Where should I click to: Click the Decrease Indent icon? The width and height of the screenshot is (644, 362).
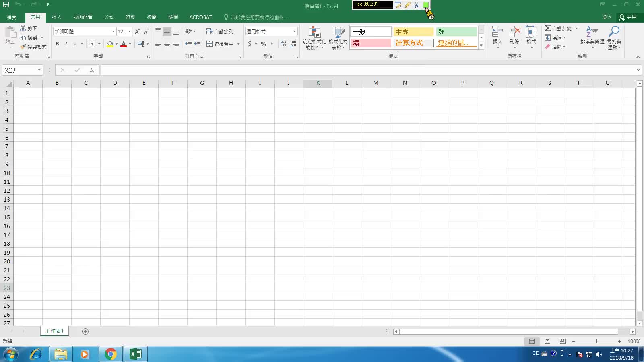click(188, 44)
